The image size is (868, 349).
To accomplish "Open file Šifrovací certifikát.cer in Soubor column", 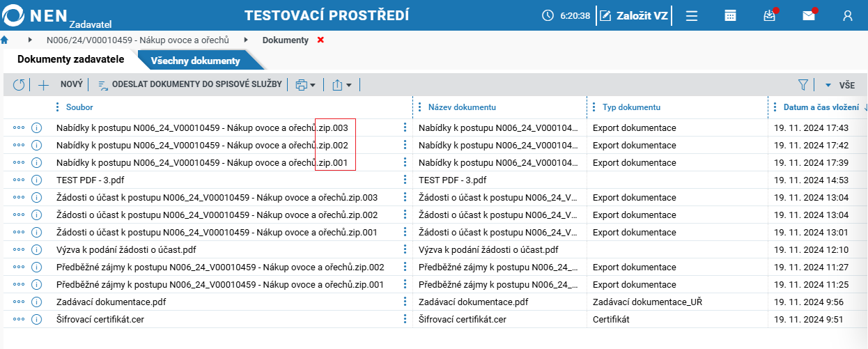I will pyautogui.click(x=100, y=320).
